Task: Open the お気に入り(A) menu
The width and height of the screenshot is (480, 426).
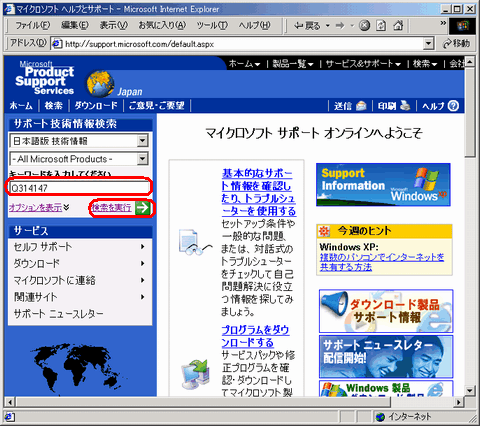Action: 162,25
